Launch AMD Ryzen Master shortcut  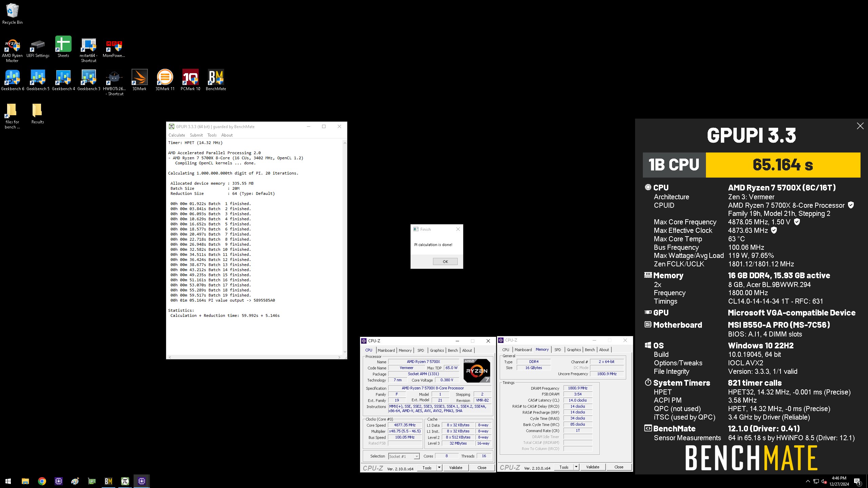[x=12, y=50]
